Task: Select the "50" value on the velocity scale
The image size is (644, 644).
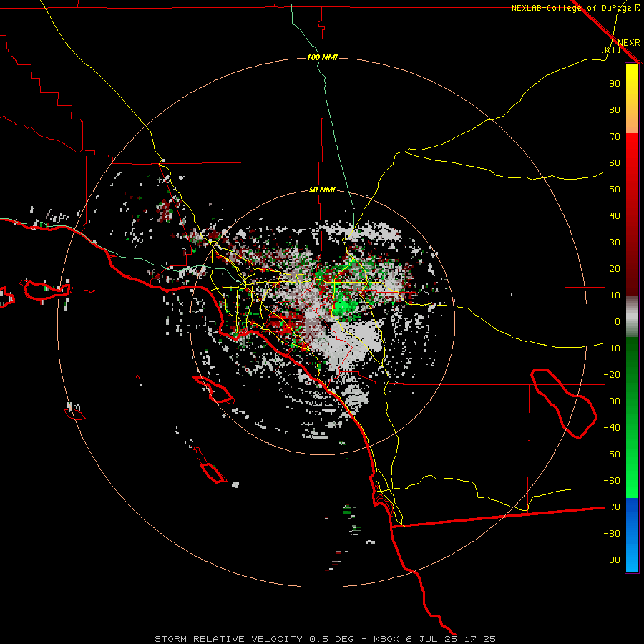Action: click(615, 190)
